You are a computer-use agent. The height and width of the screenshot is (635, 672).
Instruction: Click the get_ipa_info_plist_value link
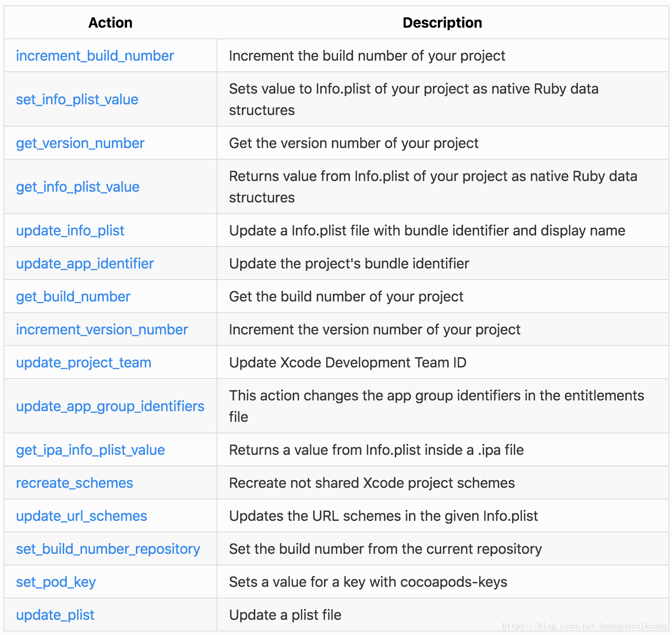coord(90,450)
